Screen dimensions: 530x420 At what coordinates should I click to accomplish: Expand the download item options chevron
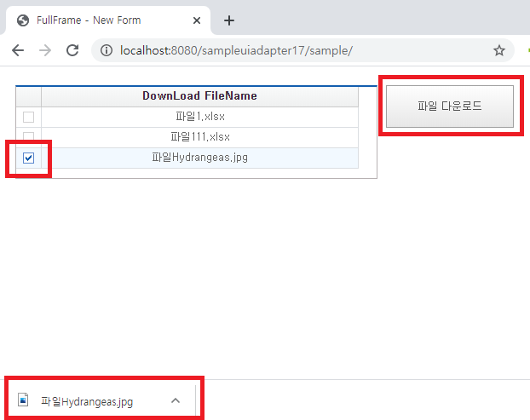[x=175, y=400]
